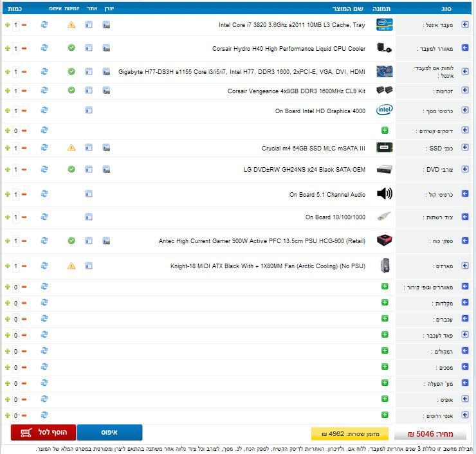
Task: Click warning icon for Knight-18 MIDI ATX case
Action: click(71, 266)
